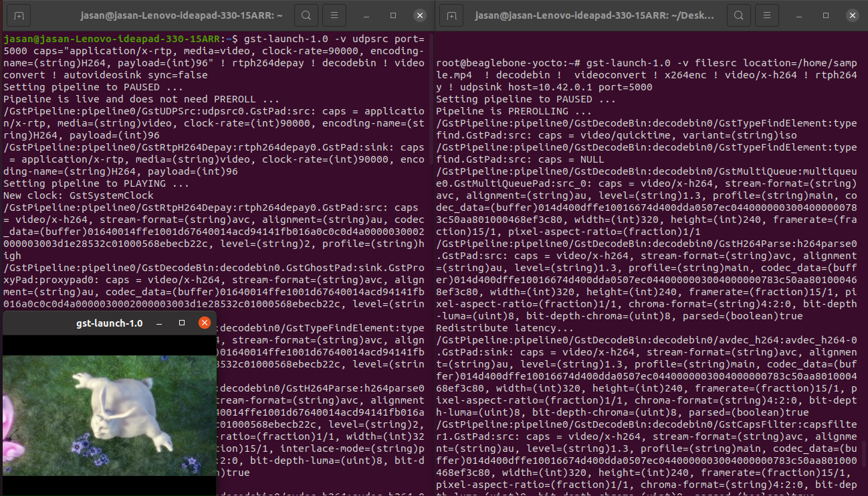Maximize the right terminal window
Viewport: 868px width, 496px height.
[x=827, y=15]
